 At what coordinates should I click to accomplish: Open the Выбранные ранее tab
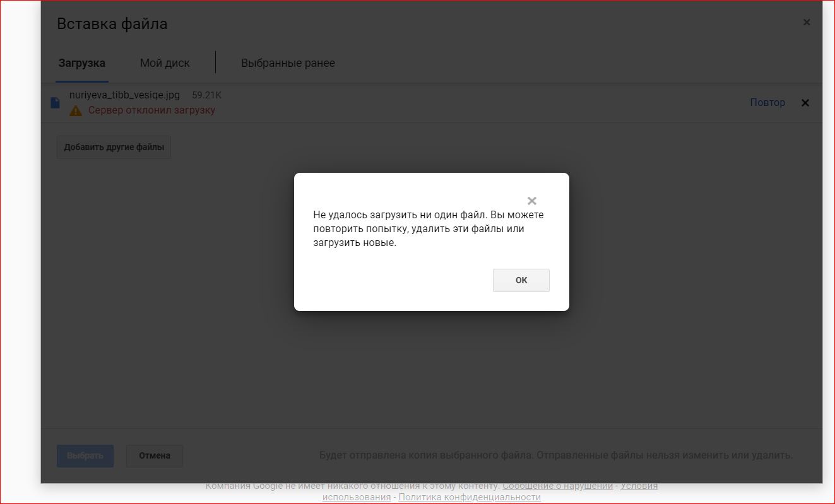click(288, 63)
